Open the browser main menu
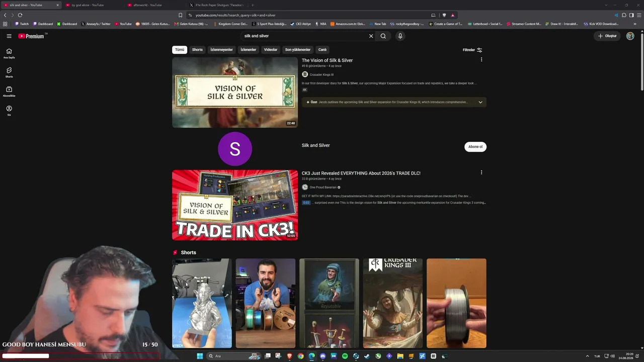Screen dimensions: 644x362 coord(639,15)
